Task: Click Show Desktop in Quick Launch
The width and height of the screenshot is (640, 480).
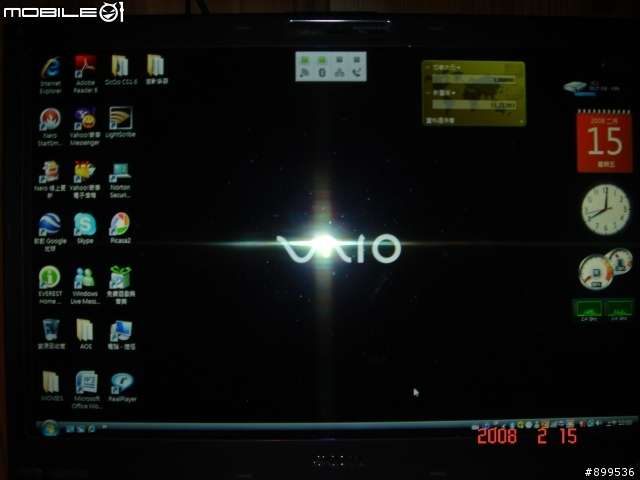Action: click(70, 429)
